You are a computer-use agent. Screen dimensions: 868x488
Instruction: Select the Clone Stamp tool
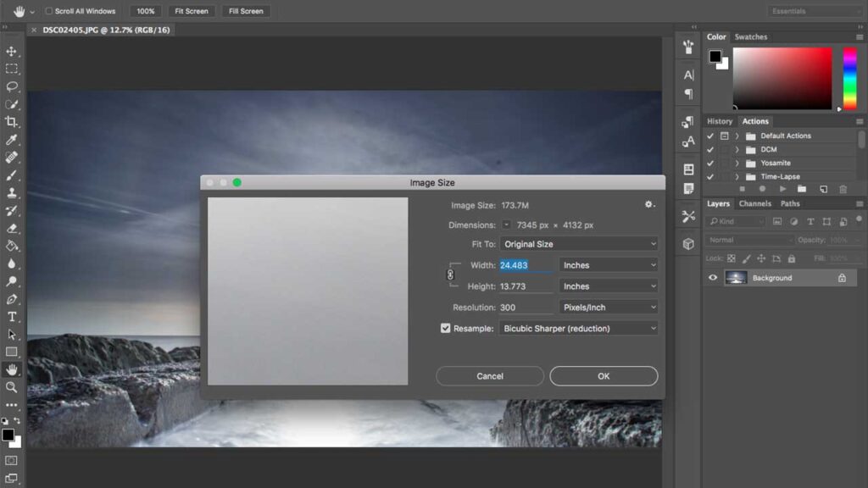coord(12,192)
